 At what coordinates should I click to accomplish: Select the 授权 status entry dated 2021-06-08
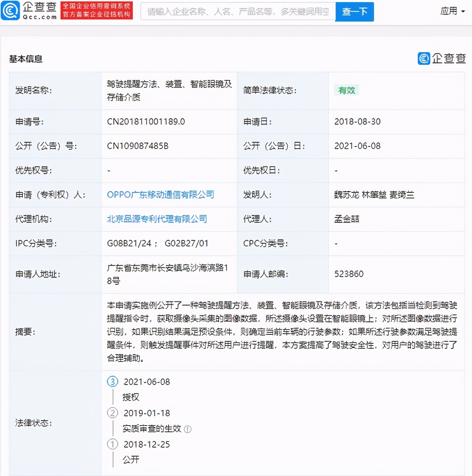[131, 397]
